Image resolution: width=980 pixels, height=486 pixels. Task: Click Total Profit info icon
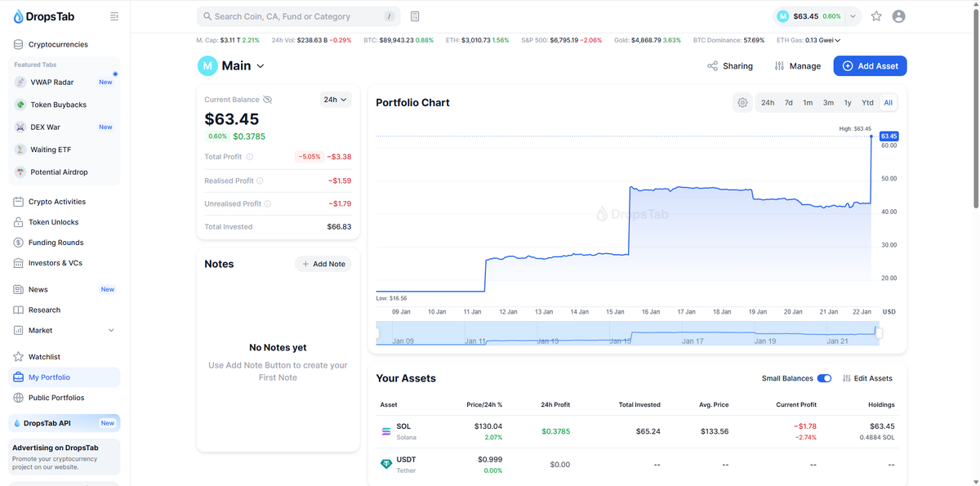(x=250, y=157)
